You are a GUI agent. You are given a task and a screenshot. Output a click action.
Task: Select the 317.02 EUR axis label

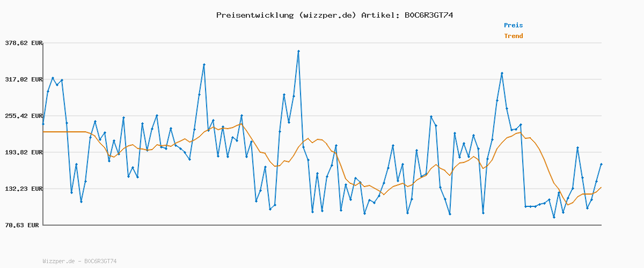[23, 79]
